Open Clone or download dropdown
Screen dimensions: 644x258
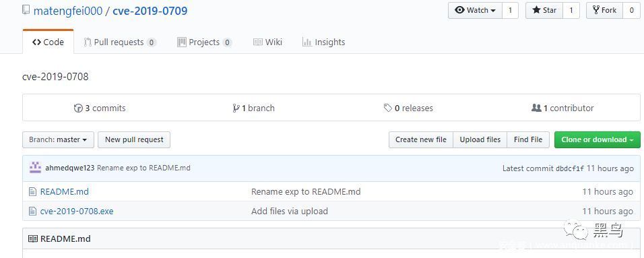pyautogui.click(x=597, y=139)
